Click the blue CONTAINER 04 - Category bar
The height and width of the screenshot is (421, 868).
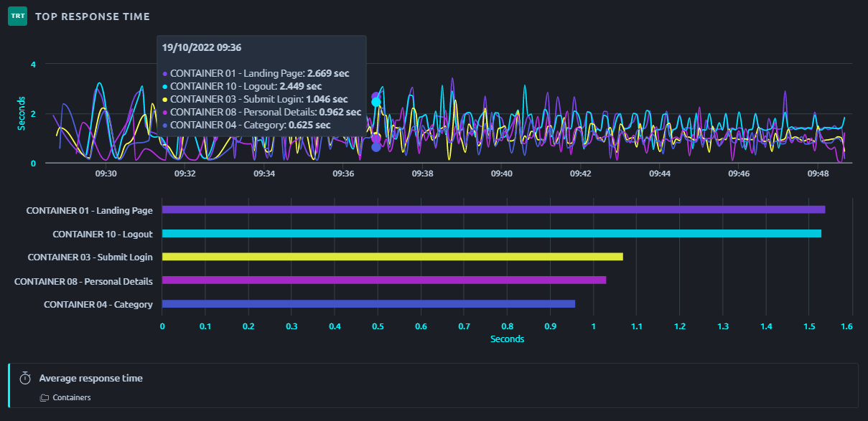368,304
